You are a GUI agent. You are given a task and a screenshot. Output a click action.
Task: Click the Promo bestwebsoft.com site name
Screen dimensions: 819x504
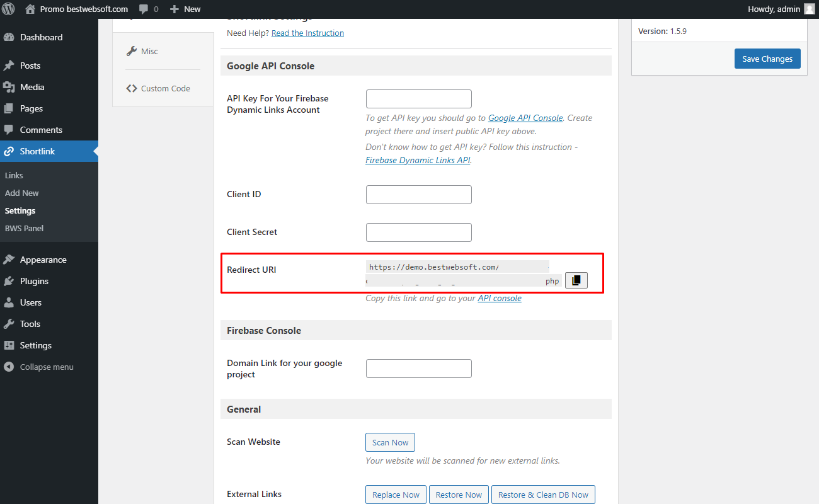coord(84,9)
